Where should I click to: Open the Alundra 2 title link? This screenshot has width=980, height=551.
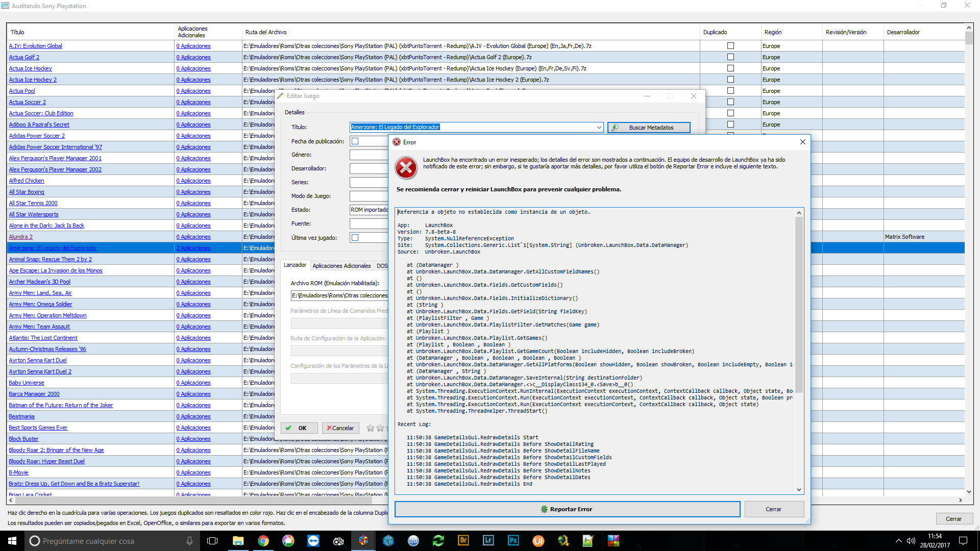point(21,237)
